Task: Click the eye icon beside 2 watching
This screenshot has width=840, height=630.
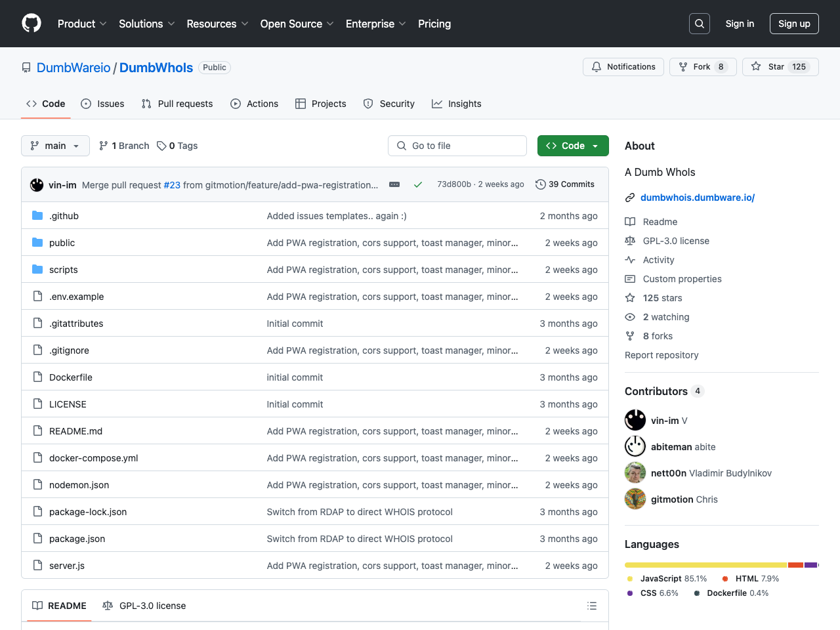Action: point(630,317)
